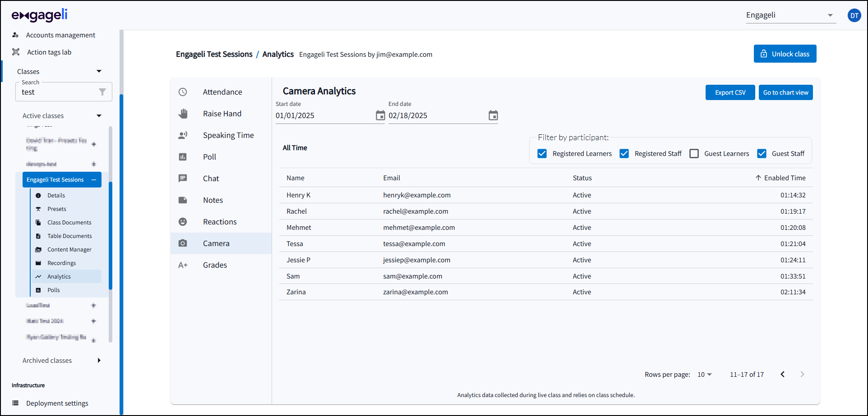Collapse Engageli Test Sessions class item
The width and height of the screenshot is (868, 416).
tap(94, 180)
